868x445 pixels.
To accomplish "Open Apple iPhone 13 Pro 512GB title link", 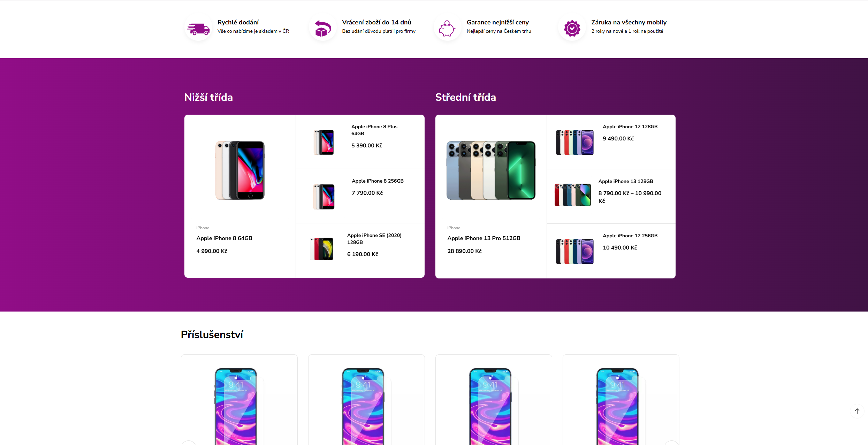I will pos(484,238).
